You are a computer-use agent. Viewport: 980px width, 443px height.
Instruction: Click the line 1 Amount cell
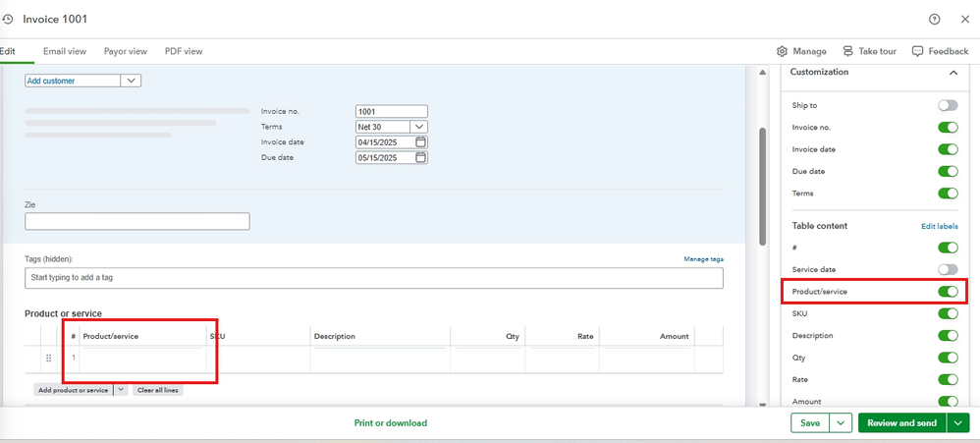point(647,359)
